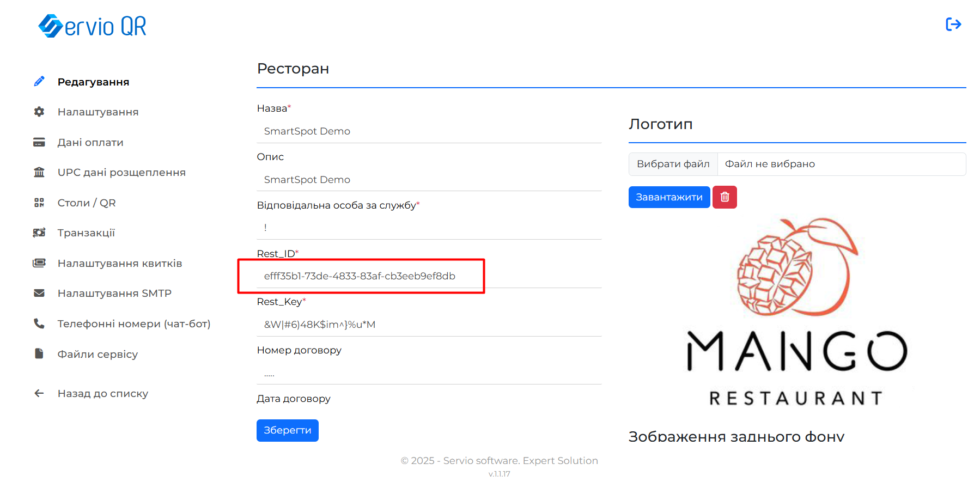Click the banknote icon beside Транзакції
980x482 pixels.
tap(39, 233)
